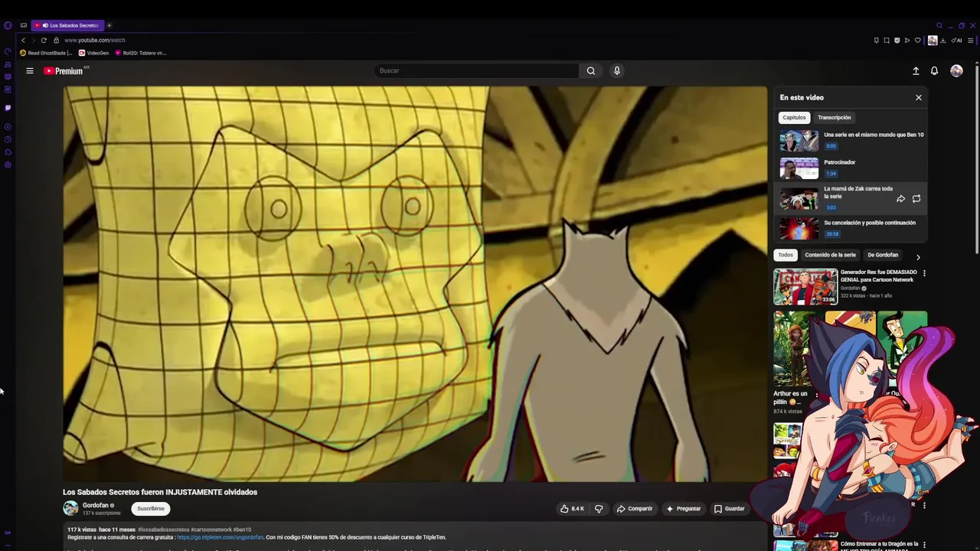Open browser easy setup sliders icon

point(970,40)
